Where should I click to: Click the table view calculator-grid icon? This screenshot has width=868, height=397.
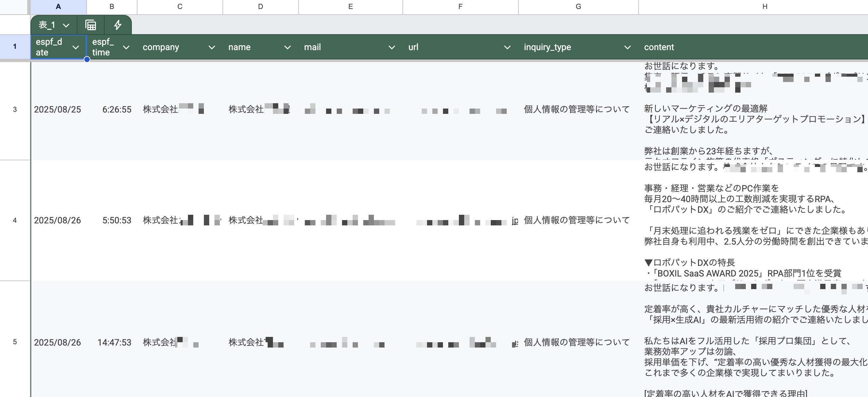[x=90, y=25]
